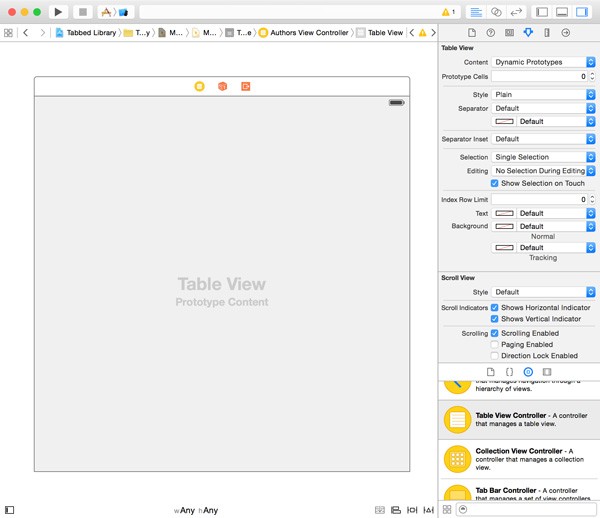
Task: Switch to the Version editor
Action: pyautogui.click(x=516, y=12)
